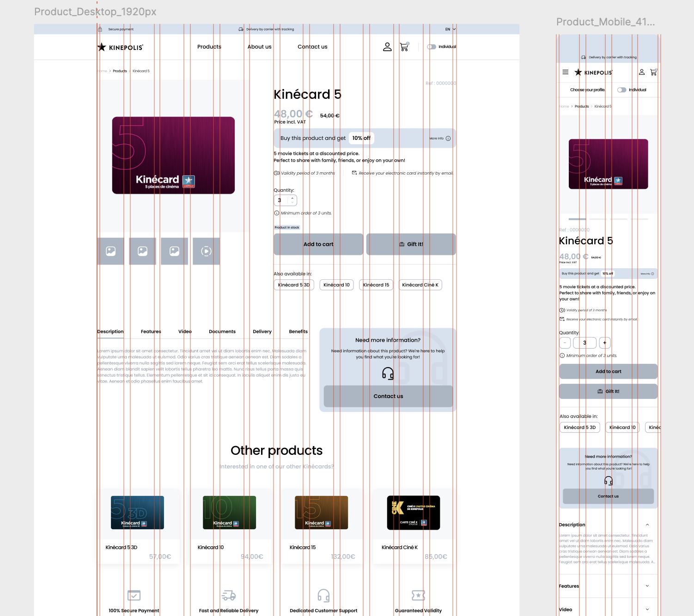Open the user account icon in mobile header

[642, 72]
